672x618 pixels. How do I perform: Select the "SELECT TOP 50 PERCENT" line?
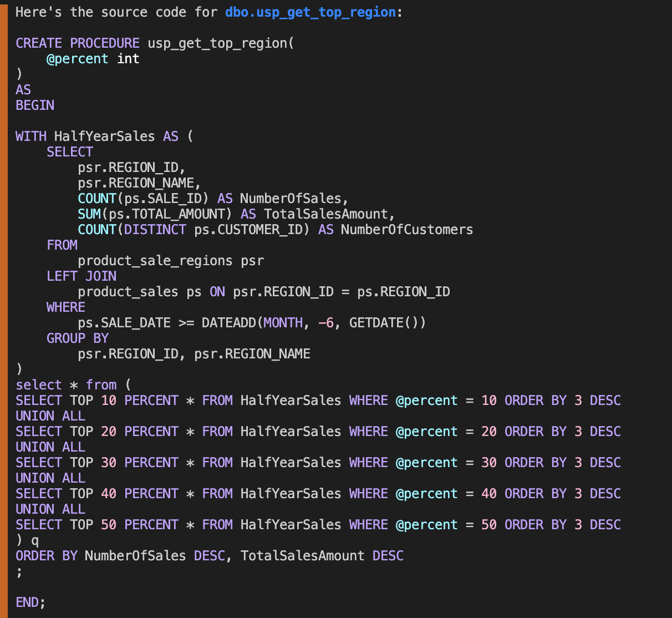pyautogui.click(x=318, y=525)
